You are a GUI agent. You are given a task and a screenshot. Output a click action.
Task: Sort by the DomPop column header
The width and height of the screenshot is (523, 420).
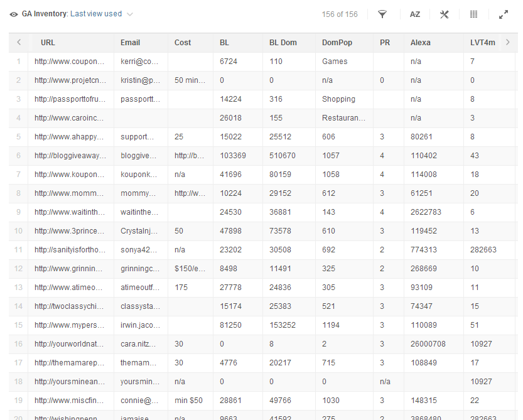(x=337, y=43)
